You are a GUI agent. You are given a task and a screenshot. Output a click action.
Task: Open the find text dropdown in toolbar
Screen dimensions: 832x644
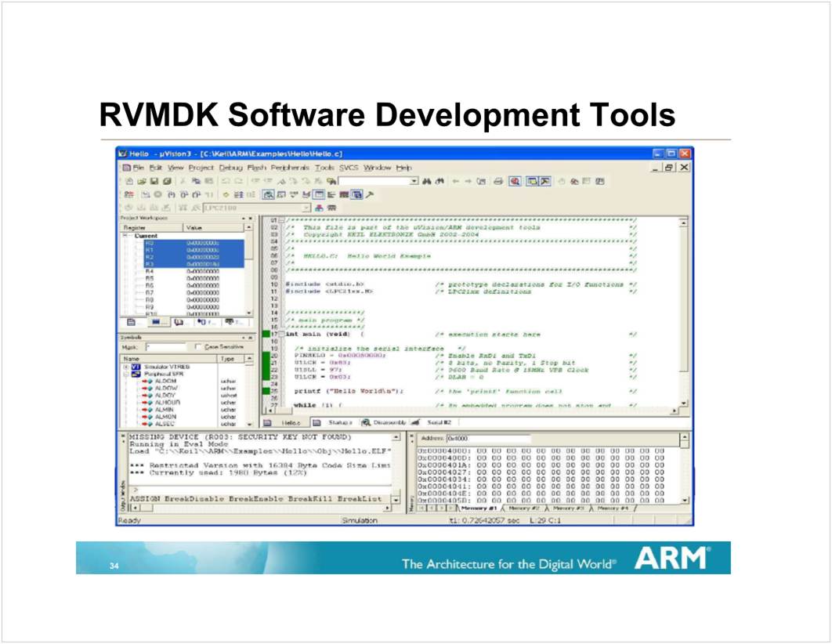coord(414,181)
